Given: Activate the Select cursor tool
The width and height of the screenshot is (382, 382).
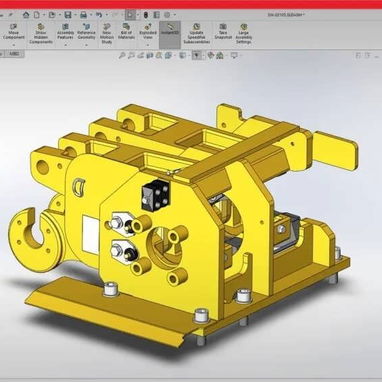Looking at the screenshot, I should pos(130,15).
